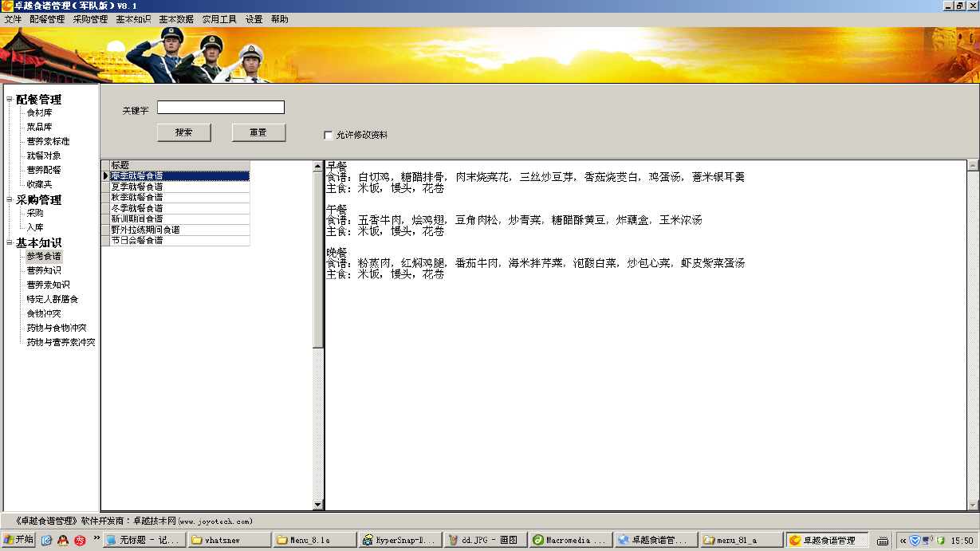Enable the 允许修改资料 checkbox
Image resolution: width=980 pixels, height=551 pixels.
point(329,136)
